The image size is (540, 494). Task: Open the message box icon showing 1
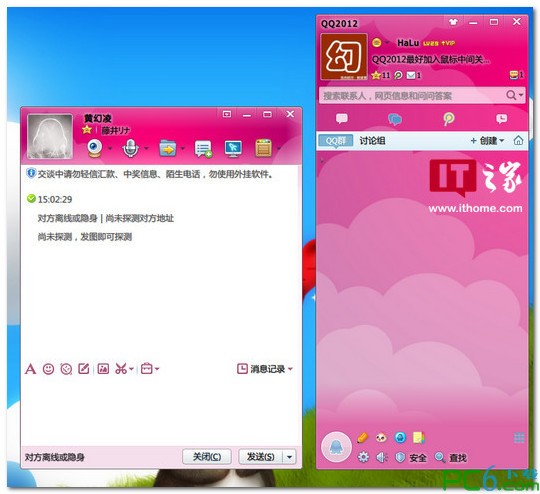[516, 74]
